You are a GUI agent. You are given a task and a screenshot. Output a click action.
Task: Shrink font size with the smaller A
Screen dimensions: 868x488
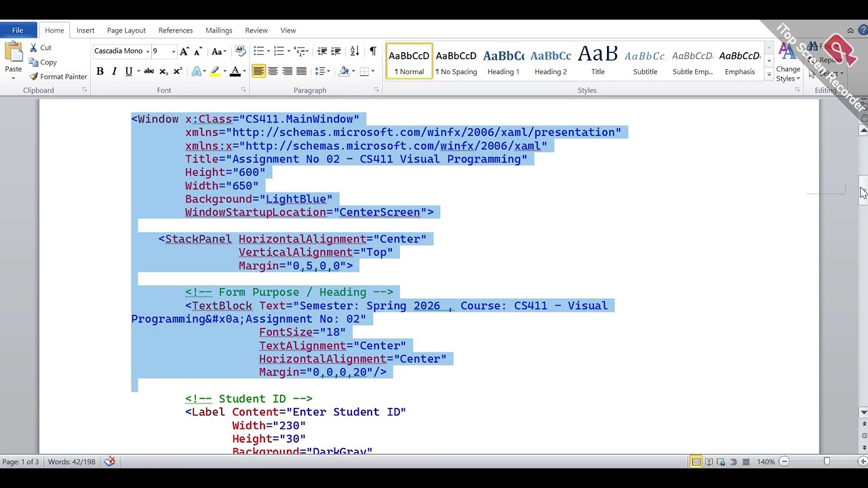[x=197, y=51]
